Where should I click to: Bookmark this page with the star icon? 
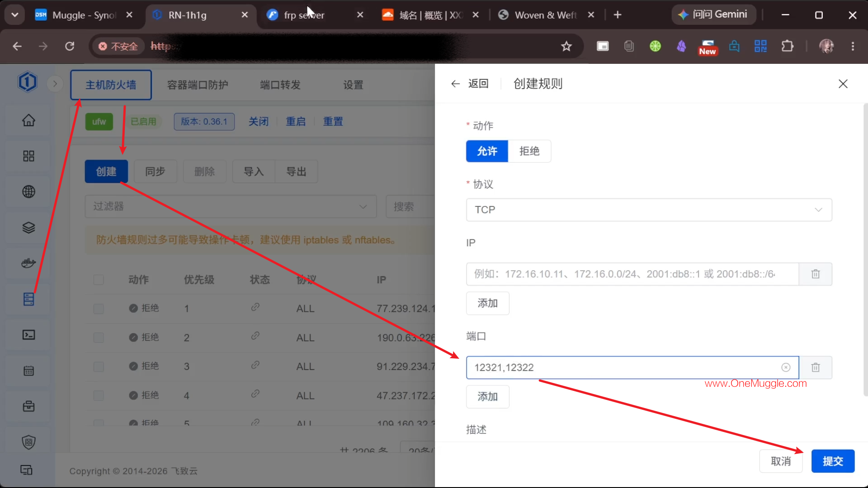(x=566, y=46)
